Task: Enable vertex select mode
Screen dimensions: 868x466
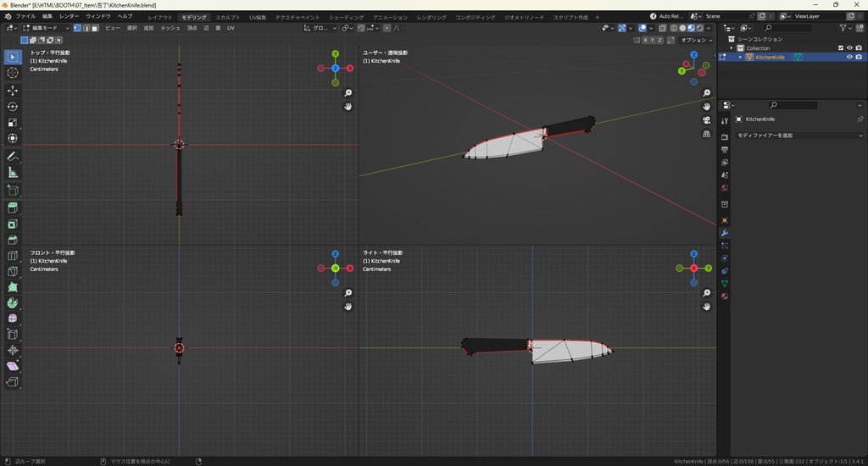Action: tap(77, 28)
